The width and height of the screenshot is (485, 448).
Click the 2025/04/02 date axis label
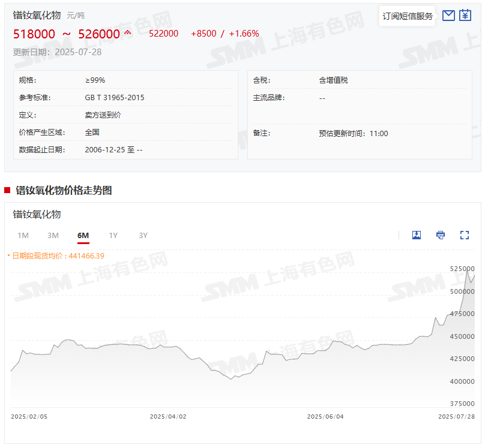pos(167,416)
